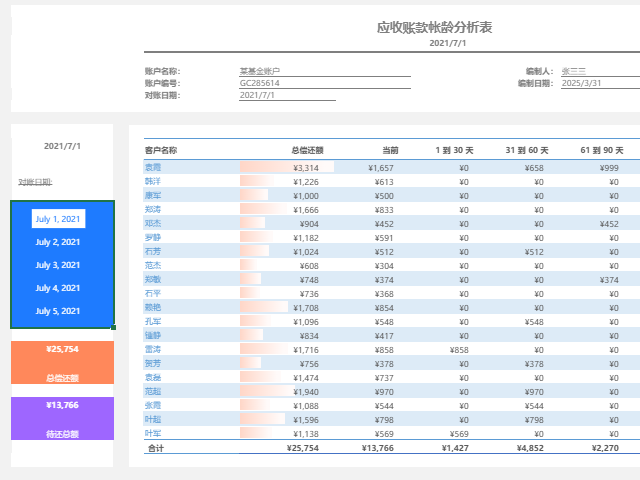Click the 账户名称 field value 某基金账户

325,71
